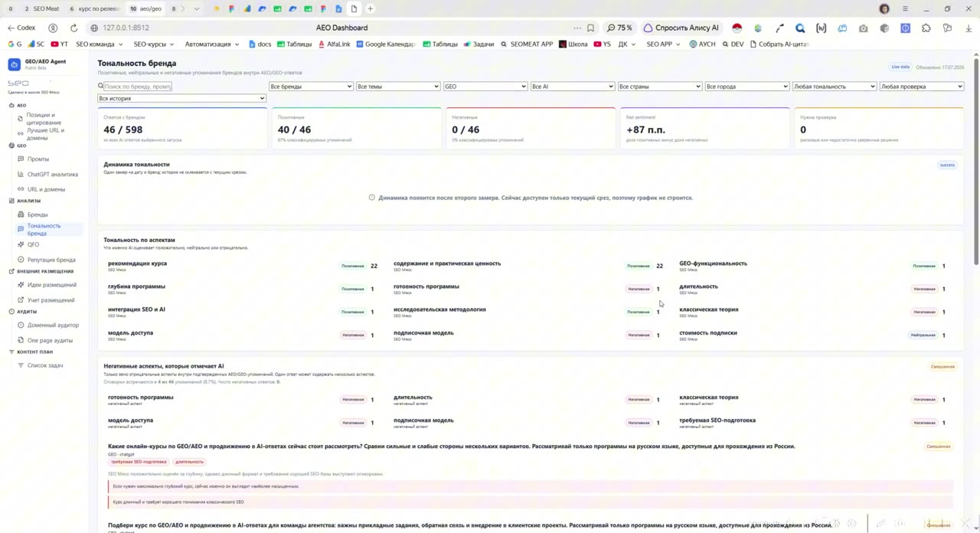The image size is (980, 533).
Task: Open the Промты page in sidebar
Action: [38, 159]
